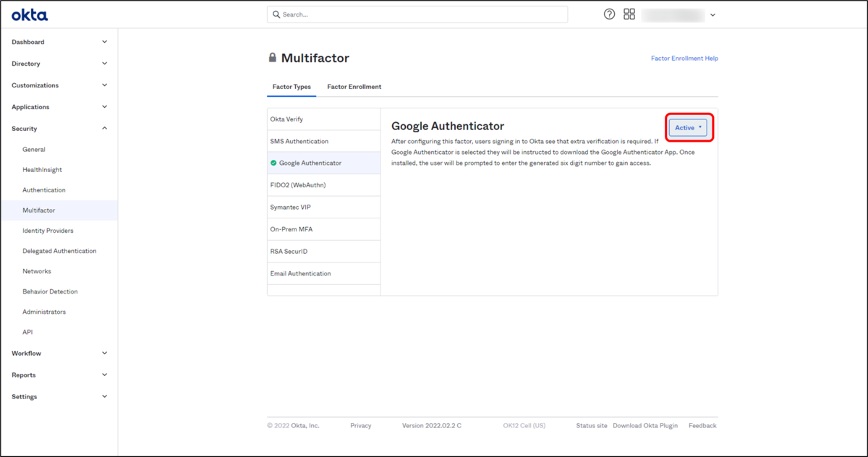Screen dimensions: 868x457
Task: Open the Privacy footer link
Action: (x=361, y=426)
